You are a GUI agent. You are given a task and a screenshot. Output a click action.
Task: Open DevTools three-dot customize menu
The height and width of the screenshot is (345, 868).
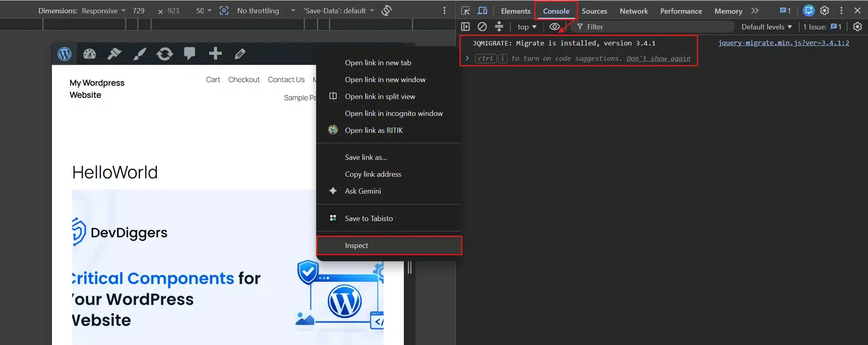point(841,11)
